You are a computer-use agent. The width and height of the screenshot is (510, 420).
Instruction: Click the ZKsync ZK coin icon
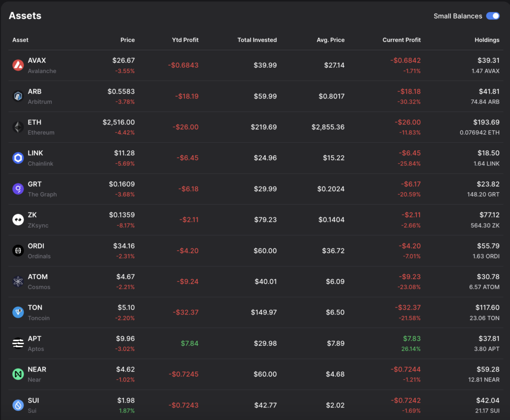(18, 219)
